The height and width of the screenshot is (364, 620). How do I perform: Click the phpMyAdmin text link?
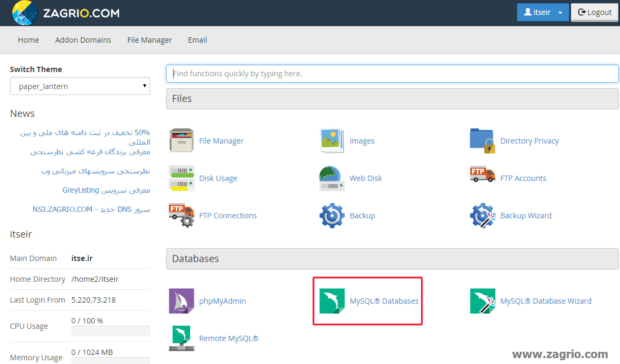pyautogui.click(x=223, y=301)
